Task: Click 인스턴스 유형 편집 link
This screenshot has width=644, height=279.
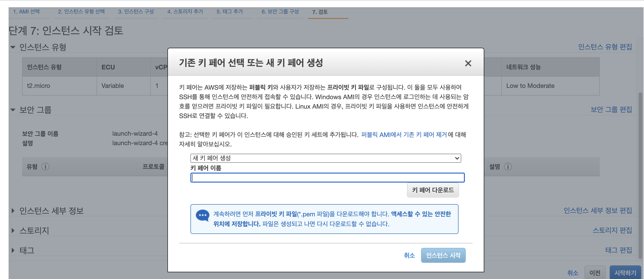Action: (x=605, y=47)
